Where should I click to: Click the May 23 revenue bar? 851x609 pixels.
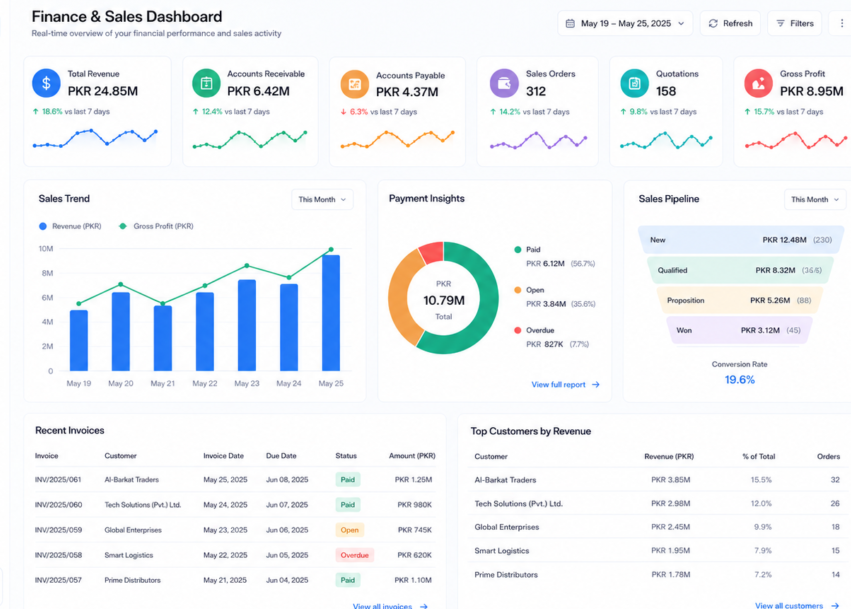click(247, 325)
